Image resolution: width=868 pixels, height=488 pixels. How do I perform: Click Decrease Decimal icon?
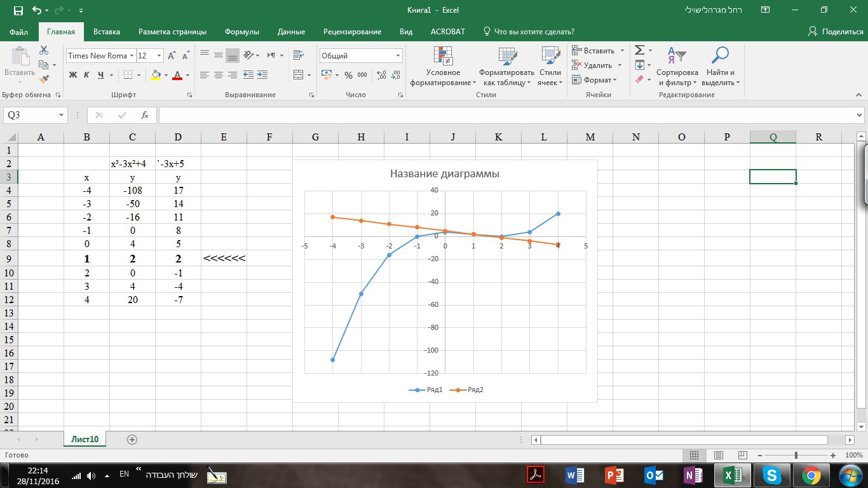[396, 75]
